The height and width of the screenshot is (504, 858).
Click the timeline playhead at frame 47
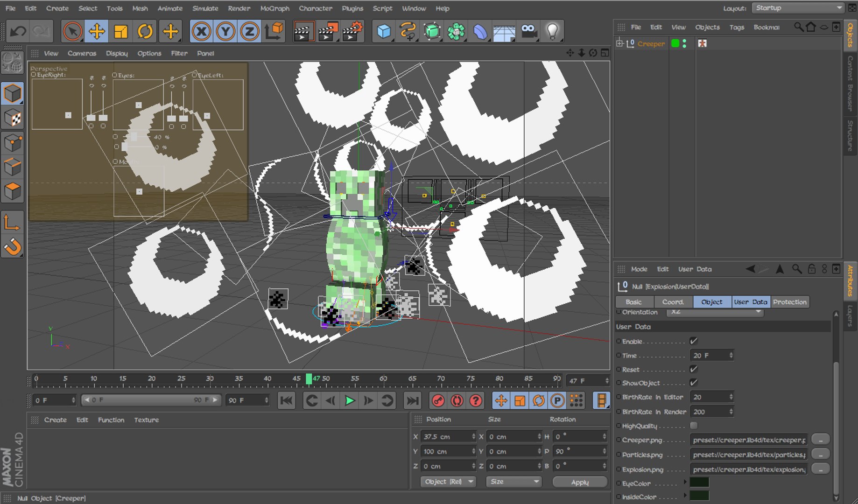coord(309,379)
